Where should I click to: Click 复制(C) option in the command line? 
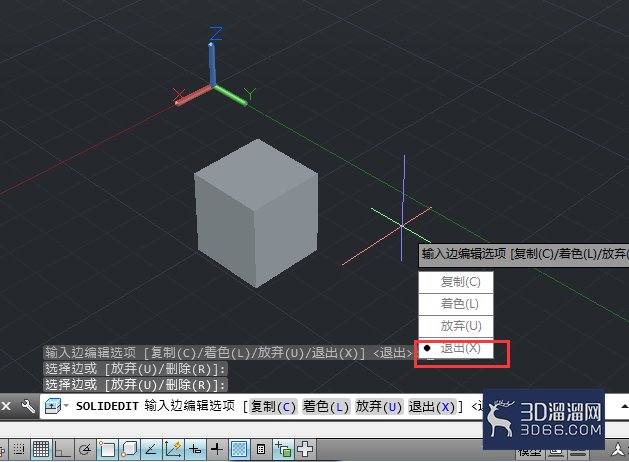tap(273, 407)
